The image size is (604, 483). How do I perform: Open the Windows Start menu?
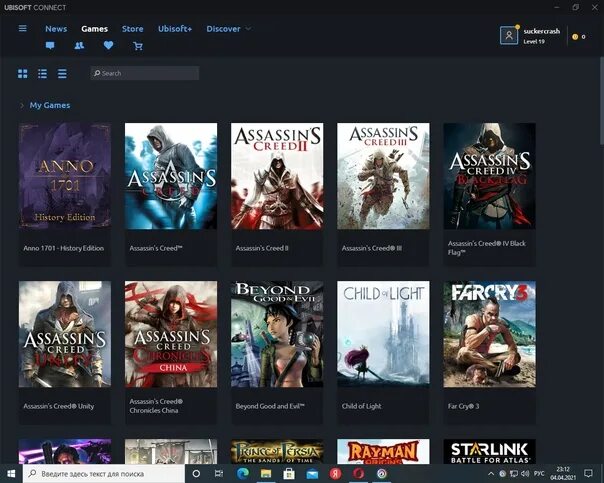(11, 473)
